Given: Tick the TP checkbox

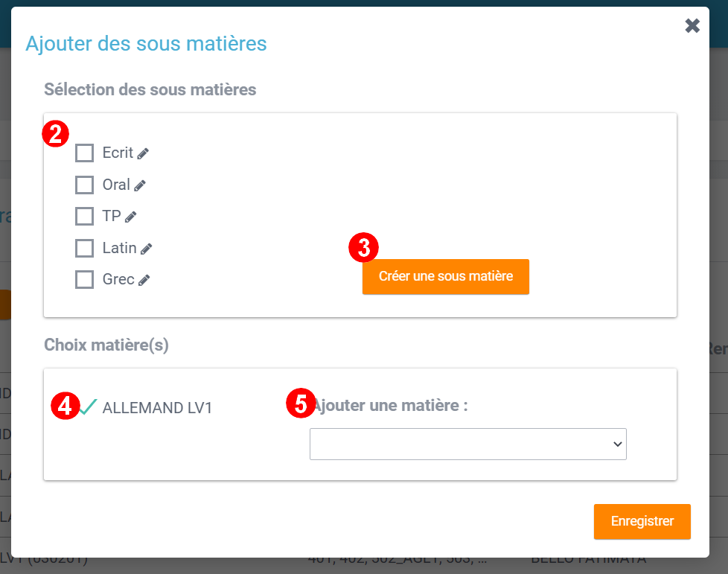Looking at the screenshot, I should tap(85, 216).
